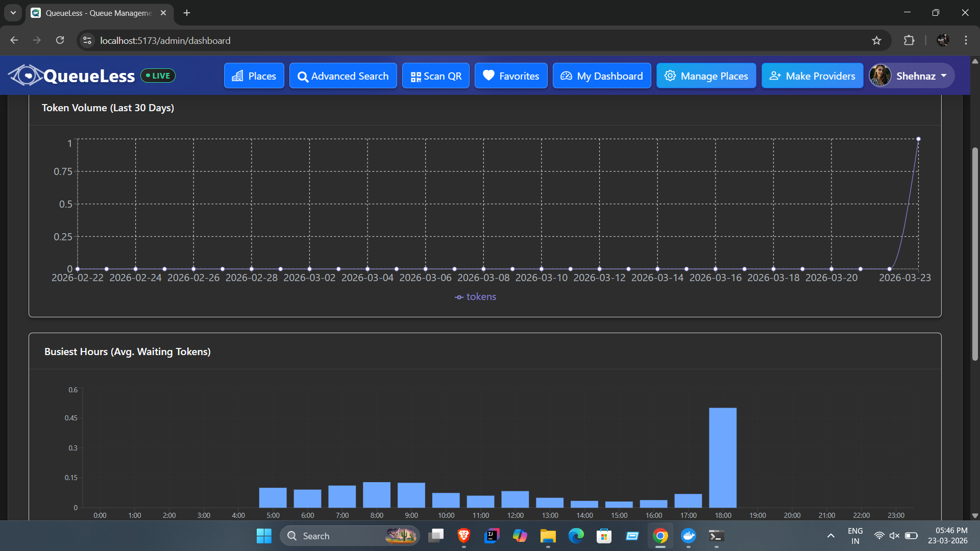Screen dimensions: 980x551
Task: Open a new browser tab
Action: (187, 13)
